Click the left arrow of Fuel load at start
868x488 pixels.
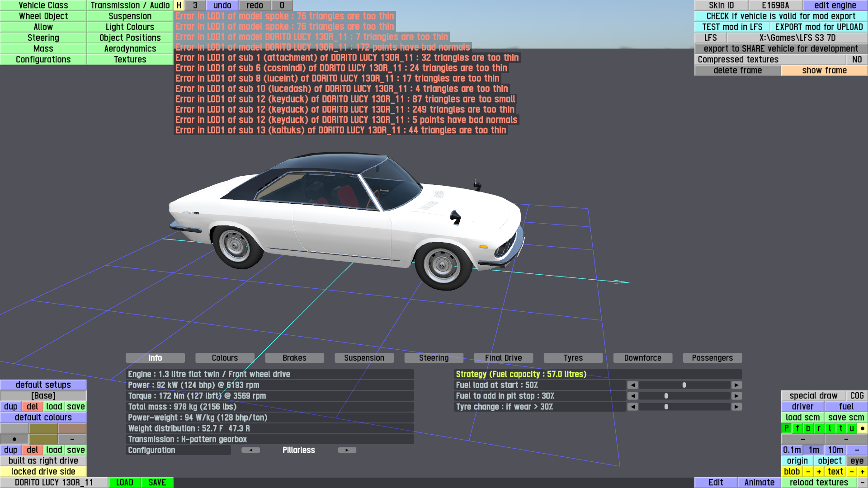pyautogui.click(x=632, y=385)
